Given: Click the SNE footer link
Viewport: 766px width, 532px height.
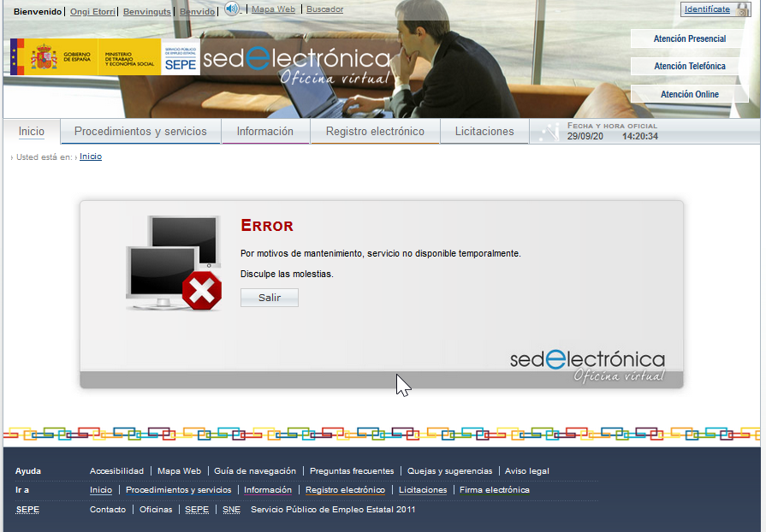Looking at the screenshot, I should pyautogui.click(x=232, y=510).
